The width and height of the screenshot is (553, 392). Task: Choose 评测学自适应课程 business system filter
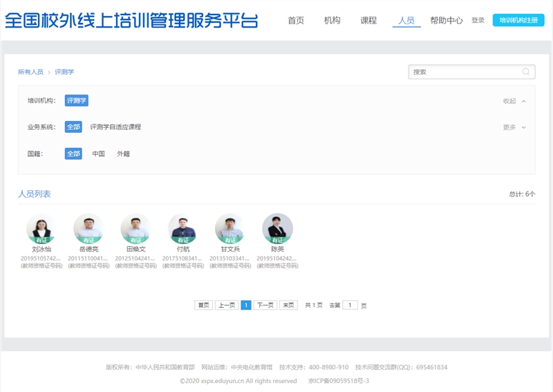click(x=115, y=127)
